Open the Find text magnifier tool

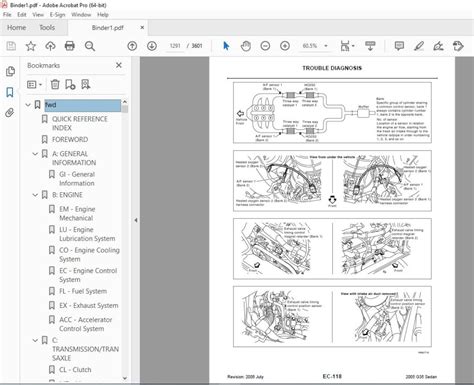point(90,46)
